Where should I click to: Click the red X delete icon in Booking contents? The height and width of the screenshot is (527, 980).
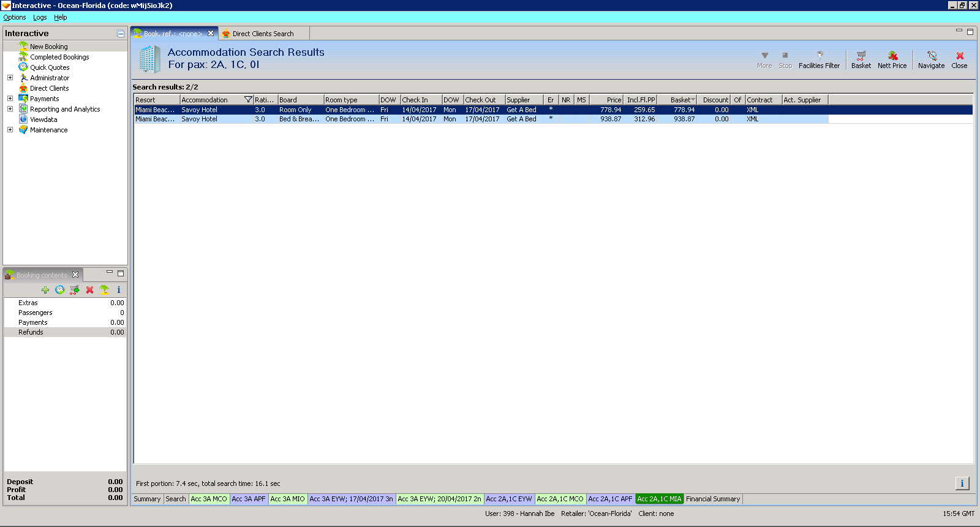pos(89,290)
